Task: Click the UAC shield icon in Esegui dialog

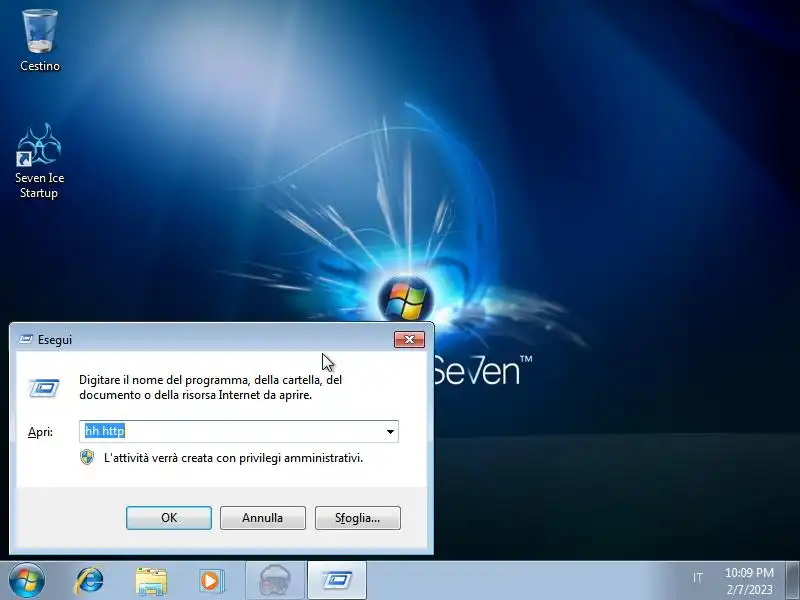Action: (x=87, y=457)
